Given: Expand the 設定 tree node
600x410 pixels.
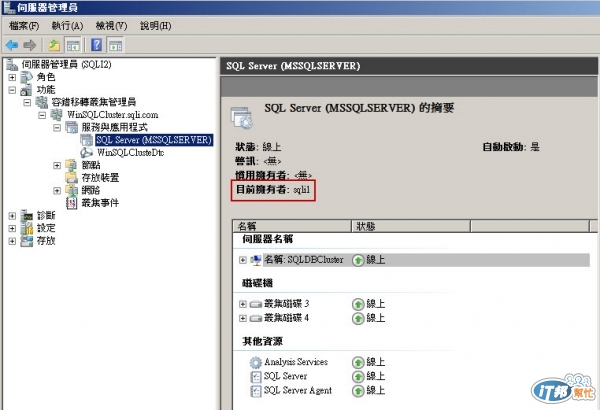Looking at the screenshot, I should coord(12,229).
